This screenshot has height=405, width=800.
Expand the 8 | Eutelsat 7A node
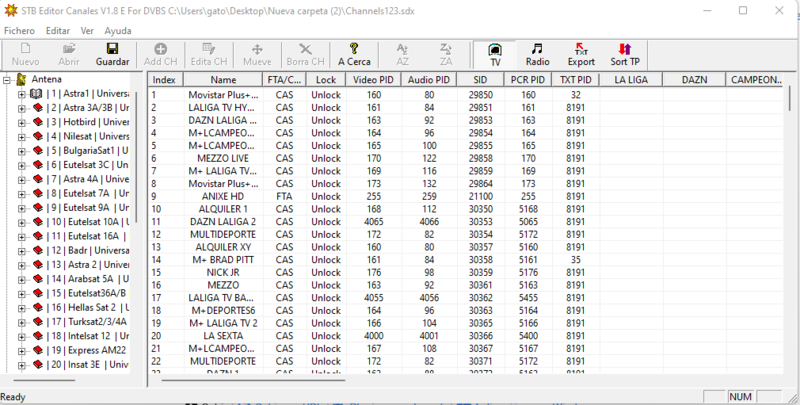coord(21,194)
